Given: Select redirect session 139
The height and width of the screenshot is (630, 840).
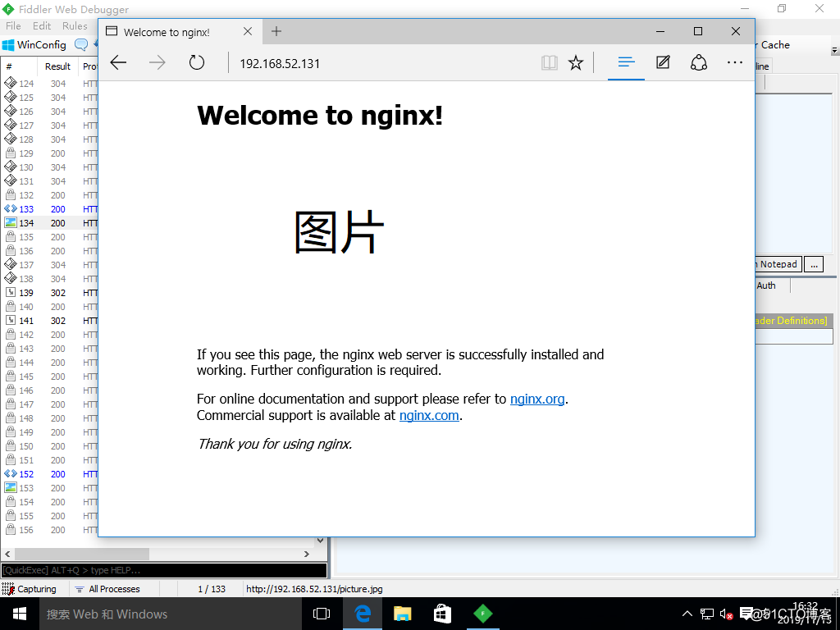Looking at the screenshot, I should point(51,293).
